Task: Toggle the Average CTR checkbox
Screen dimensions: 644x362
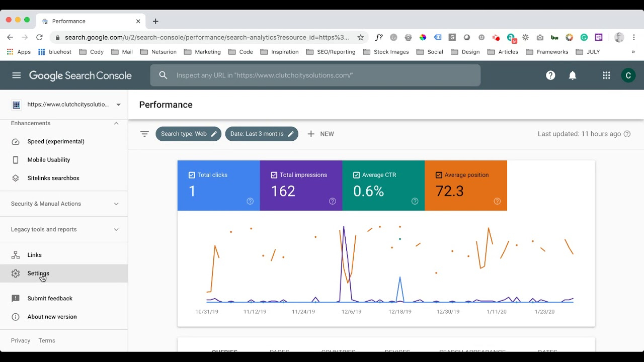Action: 356,175
